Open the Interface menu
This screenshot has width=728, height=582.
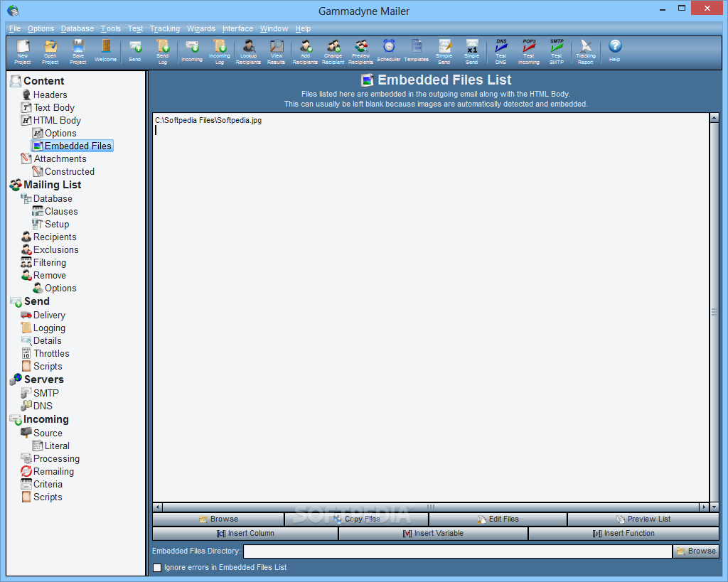pyautogui.click(x=237, y=28)
